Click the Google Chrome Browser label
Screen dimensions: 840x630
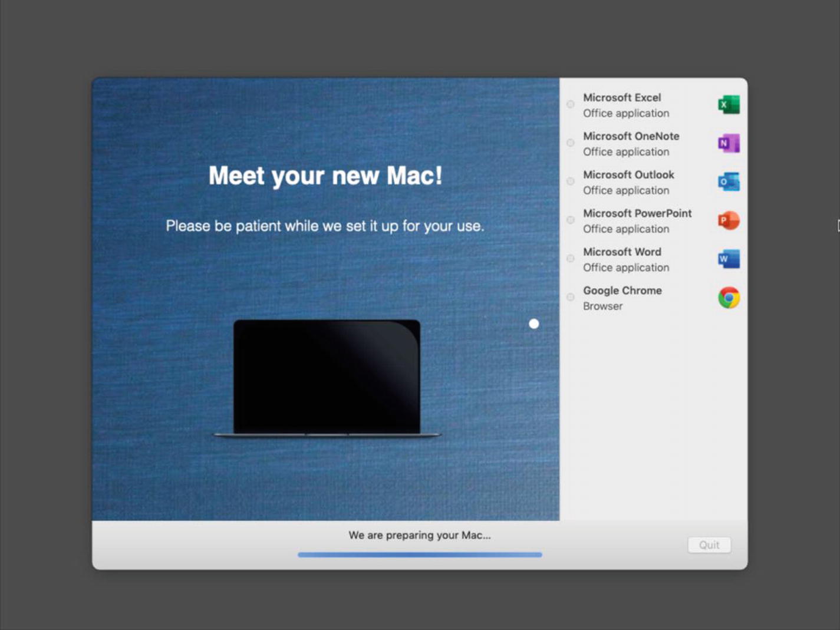pos(602,306)
